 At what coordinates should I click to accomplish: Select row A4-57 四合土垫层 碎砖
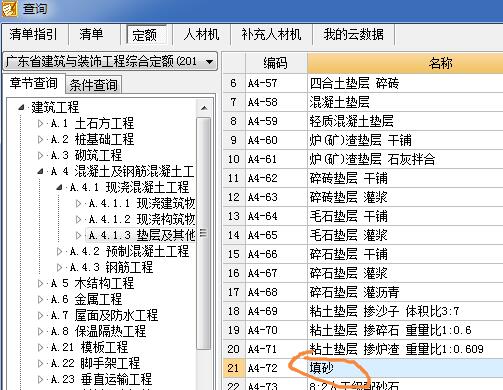363,83
